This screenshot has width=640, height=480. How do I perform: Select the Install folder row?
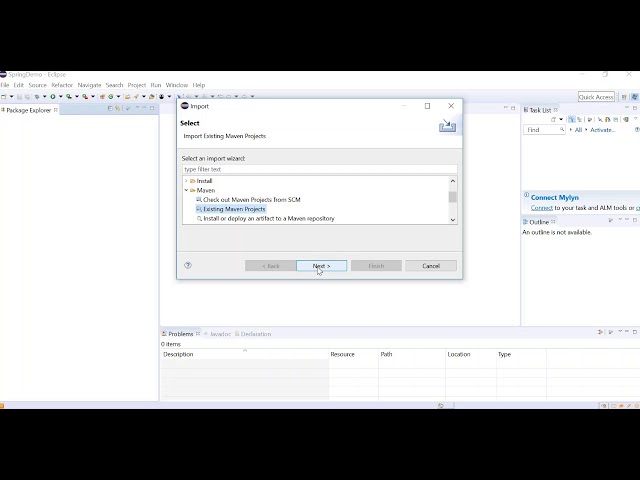[201, 181]
